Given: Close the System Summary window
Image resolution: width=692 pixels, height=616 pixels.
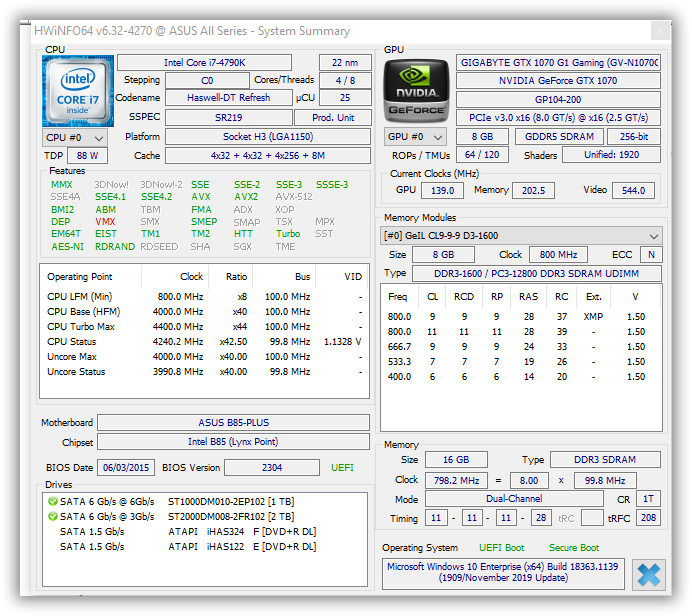Looking at the screenshot, I should pos(660,31).
